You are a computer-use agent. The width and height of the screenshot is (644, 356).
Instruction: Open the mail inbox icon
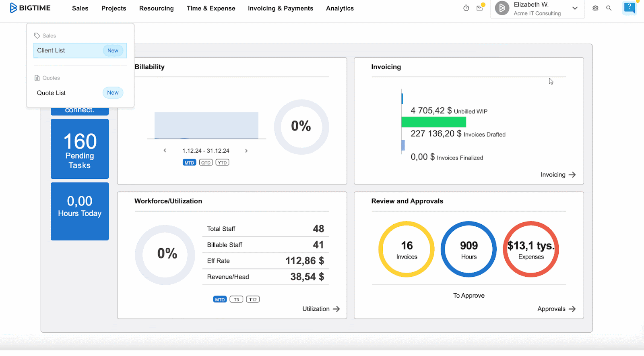point(479,8)
